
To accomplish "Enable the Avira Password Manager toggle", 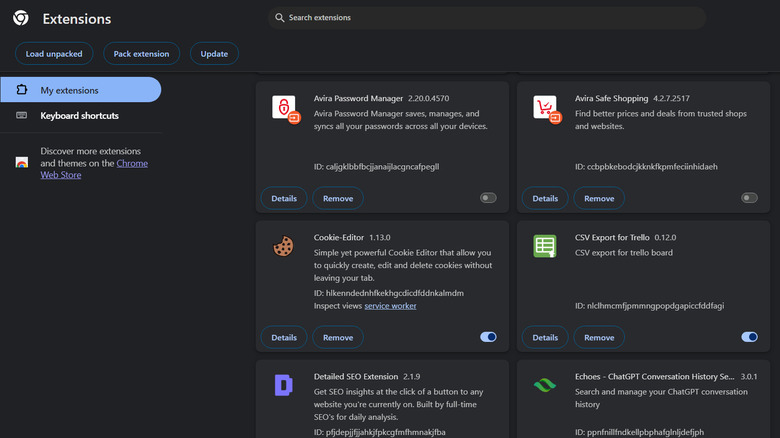I will point(488,198).
